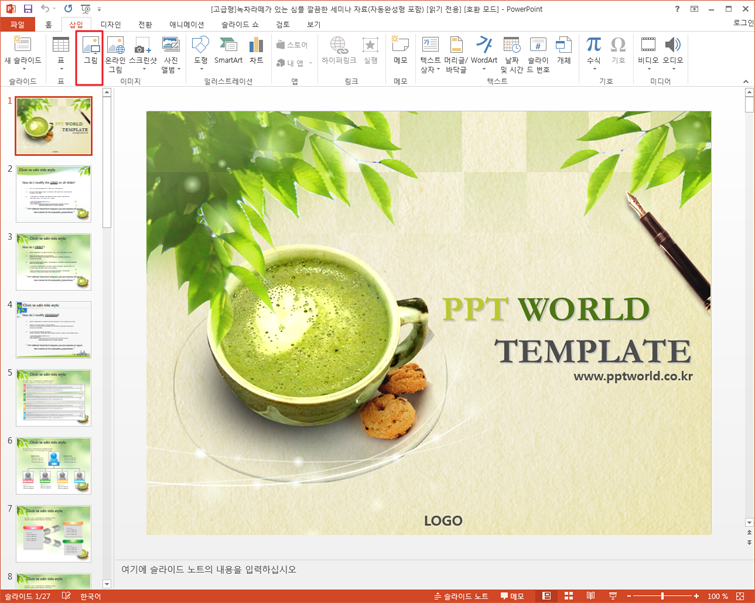Click the slide panel scroll-down arrow

[107, 584]
